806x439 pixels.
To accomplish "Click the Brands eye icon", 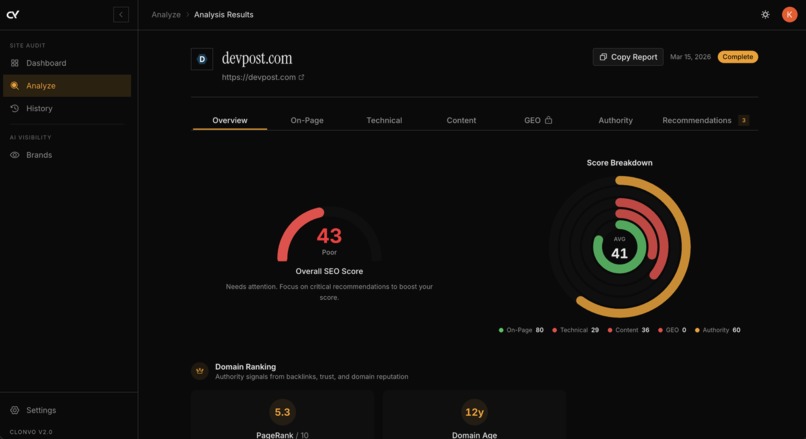I will (x=14, y=155).
